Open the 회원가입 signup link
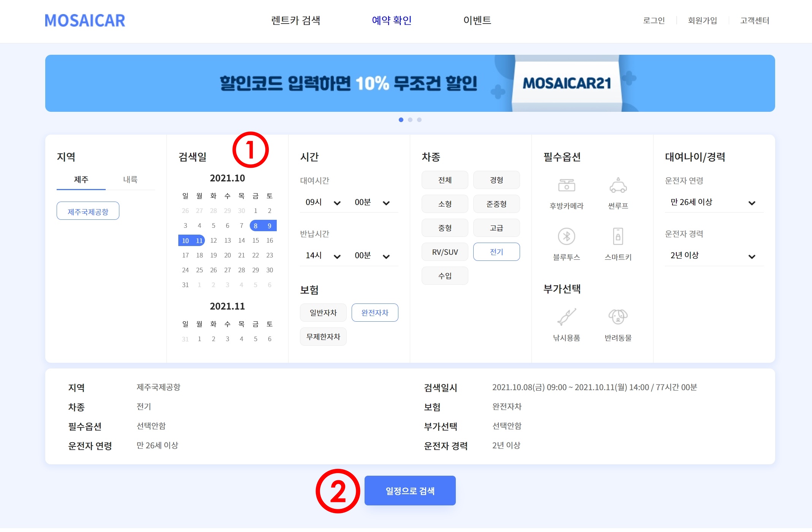This screenshot has width=812, height=532. pos(702,21)
